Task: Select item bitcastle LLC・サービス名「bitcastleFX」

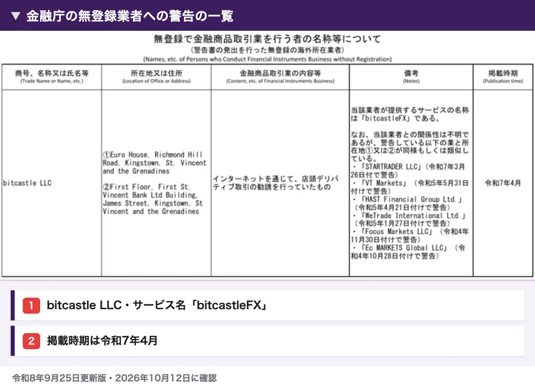Action: (267, 305)
